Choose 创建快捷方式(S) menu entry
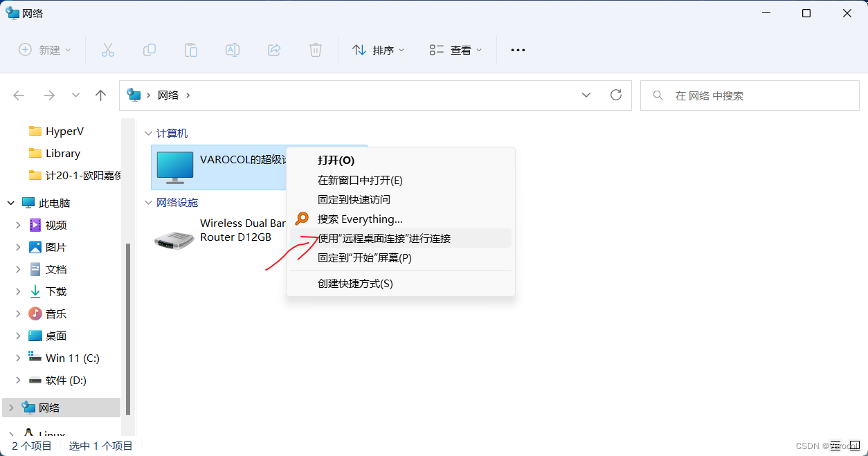 pyautogui.click(x=401, y=283)
